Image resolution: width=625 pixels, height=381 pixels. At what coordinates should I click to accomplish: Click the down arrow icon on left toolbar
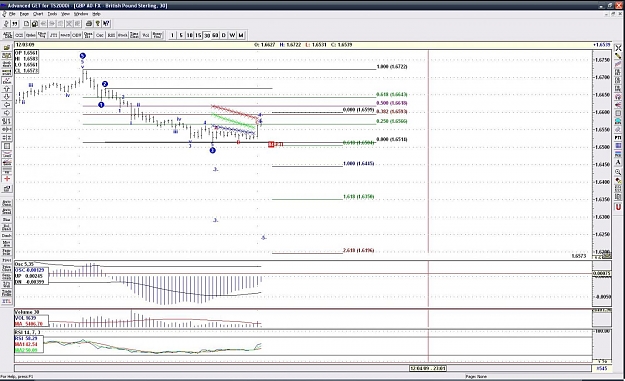[x=7, y=97]
